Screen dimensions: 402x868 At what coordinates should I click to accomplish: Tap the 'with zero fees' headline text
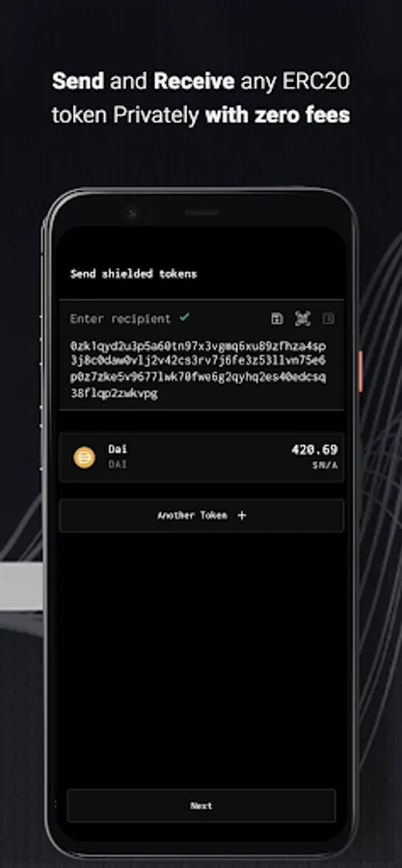coord(277,115)
